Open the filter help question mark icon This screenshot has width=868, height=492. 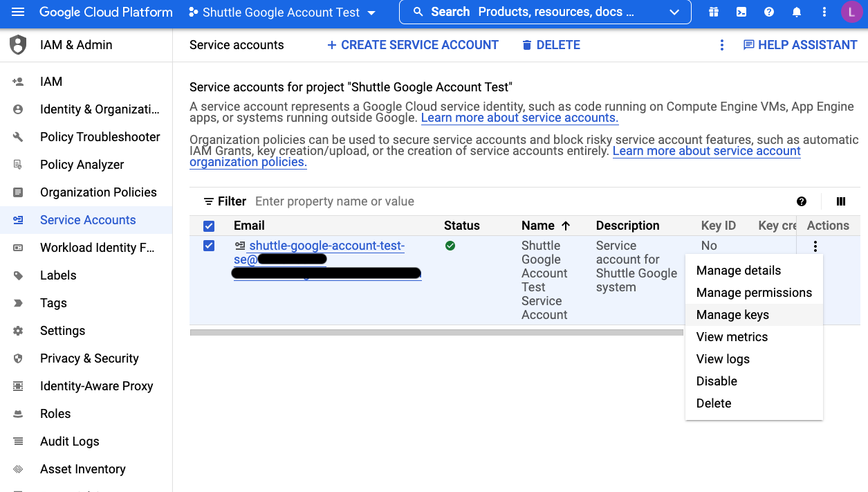tap(802, 201)
